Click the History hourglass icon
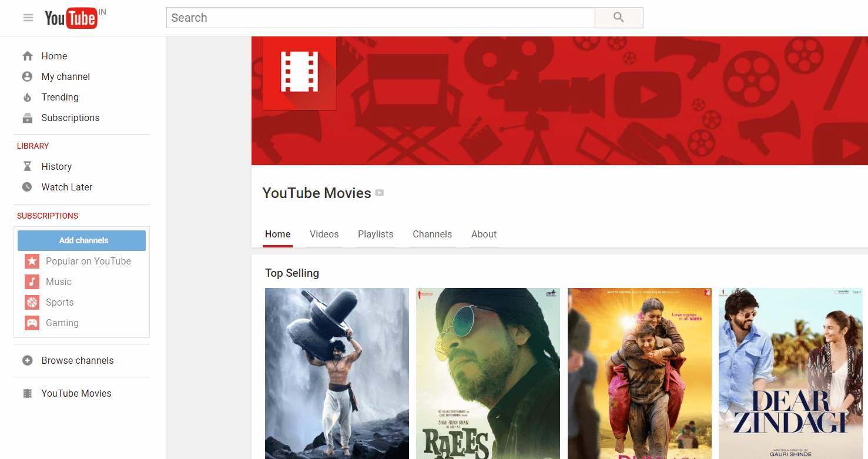 coord(28,166)
